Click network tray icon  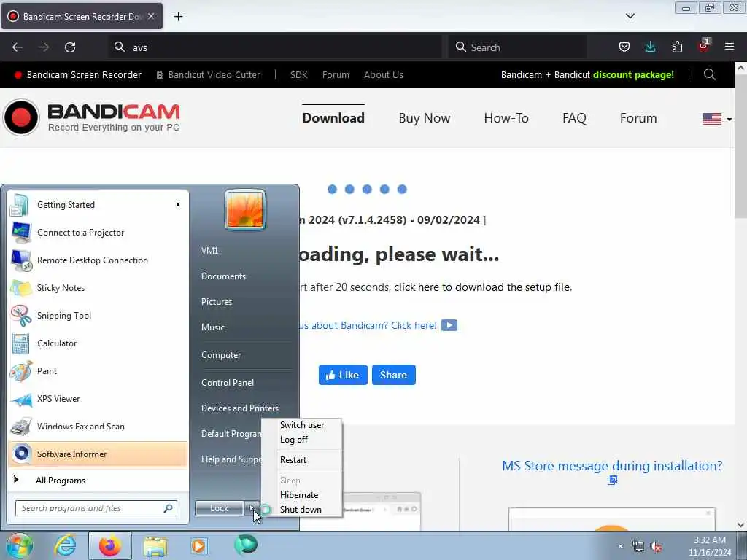click(638, 547)
